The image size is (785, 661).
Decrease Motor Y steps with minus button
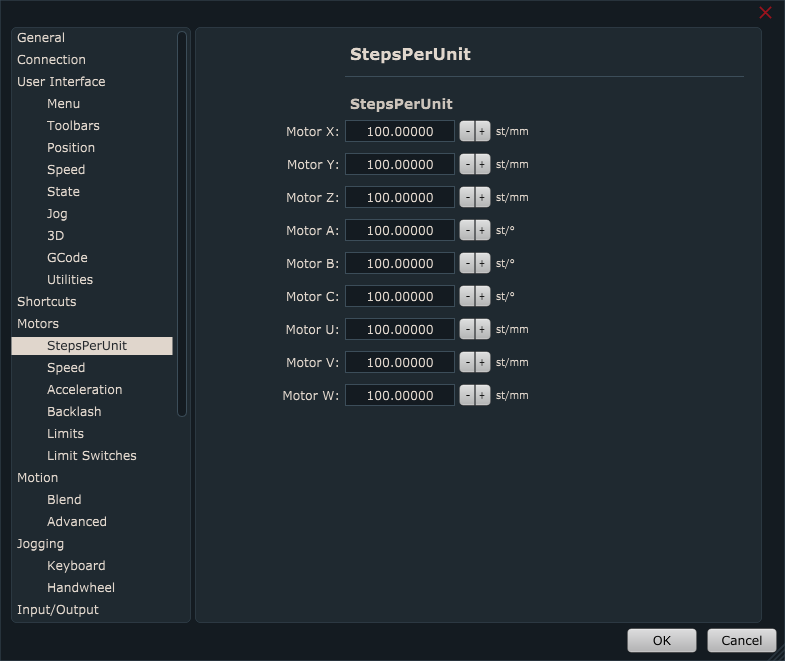pos(467,164)
